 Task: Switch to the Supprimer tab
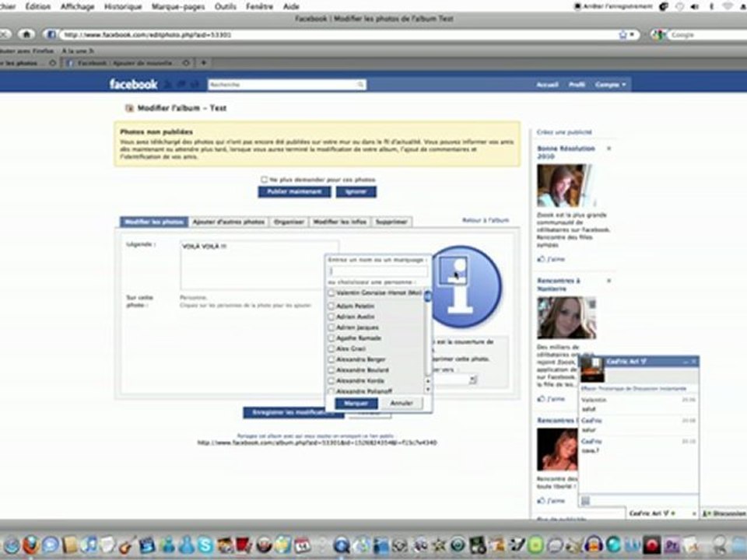[x=391, y=222]
